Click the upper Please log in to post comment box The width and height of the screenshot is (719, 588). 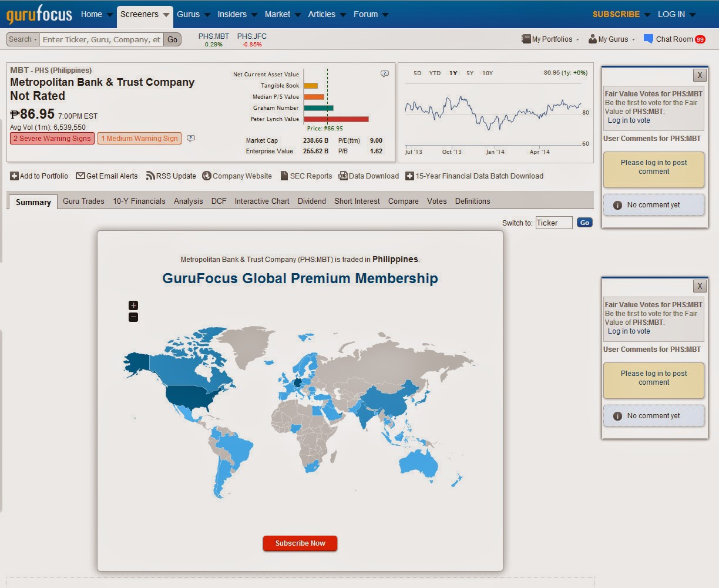point(654,170)
